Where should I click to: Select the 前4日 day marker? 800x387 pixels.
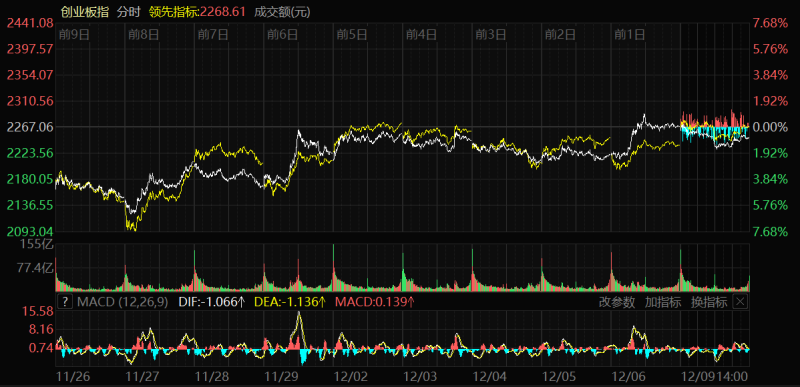pyautogui.click(x=421, y=35)
